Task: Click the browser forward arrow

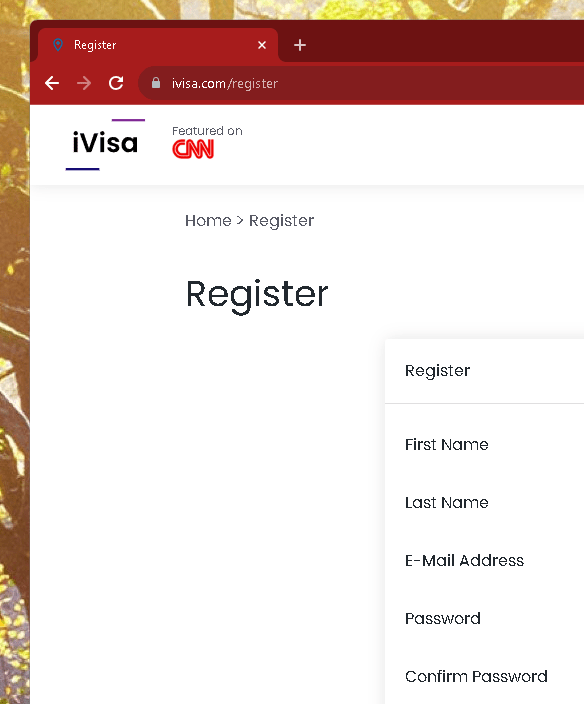Action: 84,83
